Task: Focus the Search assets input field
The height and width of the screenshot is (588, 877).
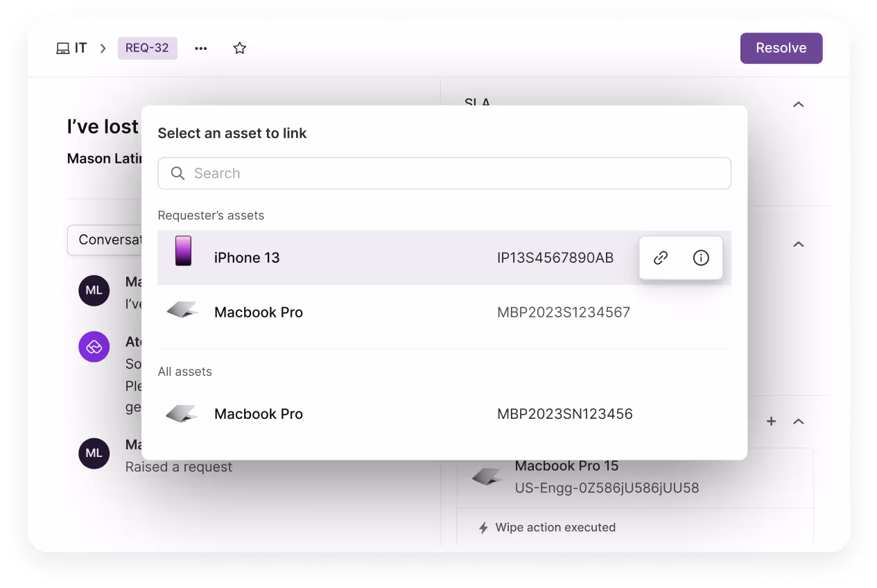Action: [x=444, y=173]
